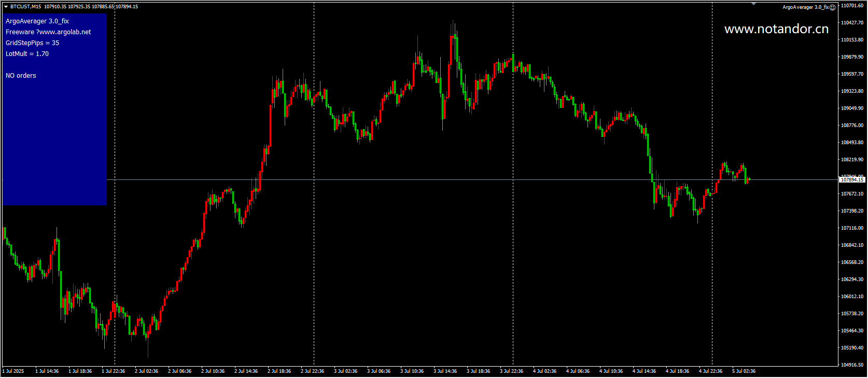Click the 2 Jul 10:36 time label
This screenshot has width=868, height=378.
coord(213,371)
